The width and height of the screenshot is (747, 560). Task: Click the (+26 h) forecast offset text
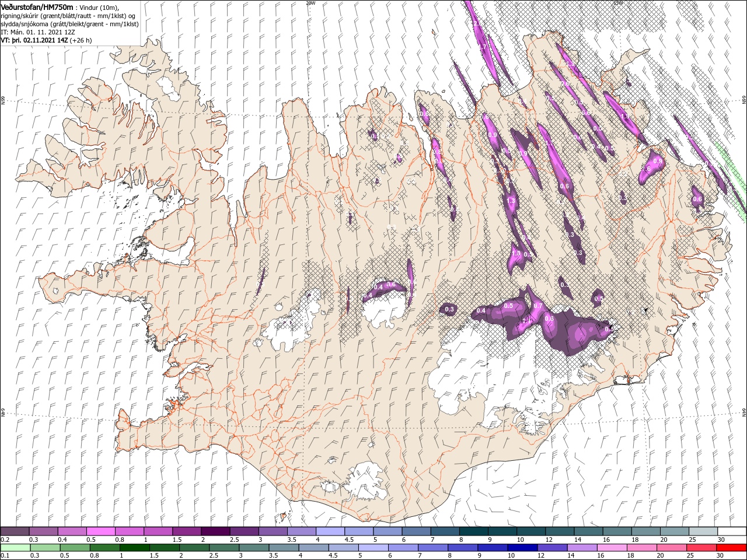pyautogui.click(x=81, y=40)
